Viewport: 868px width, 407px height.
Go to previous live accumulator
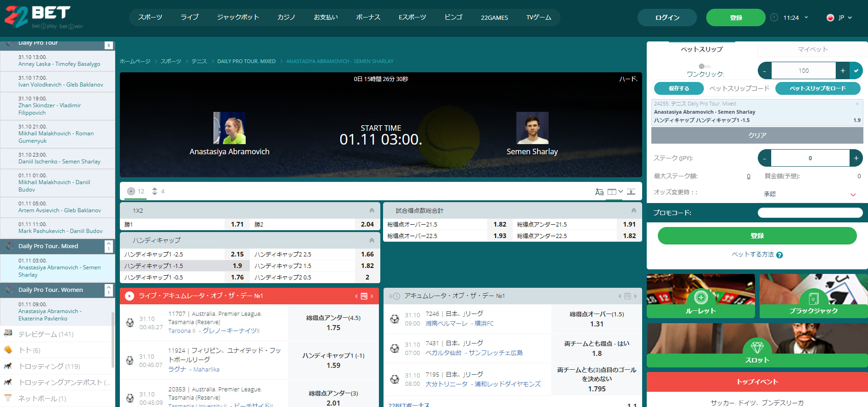(356, 296)
